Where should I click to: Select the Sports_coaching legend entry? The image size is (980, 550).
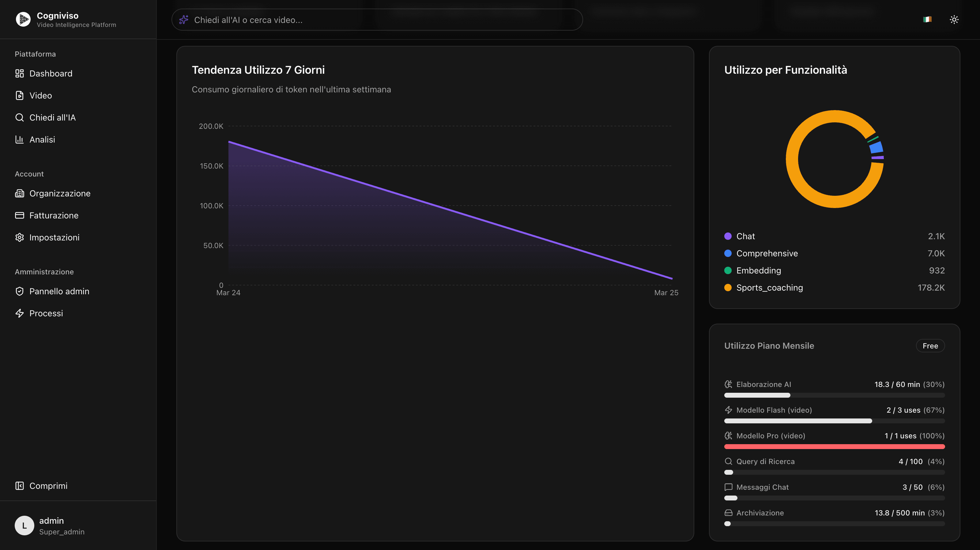click(770, 288)
